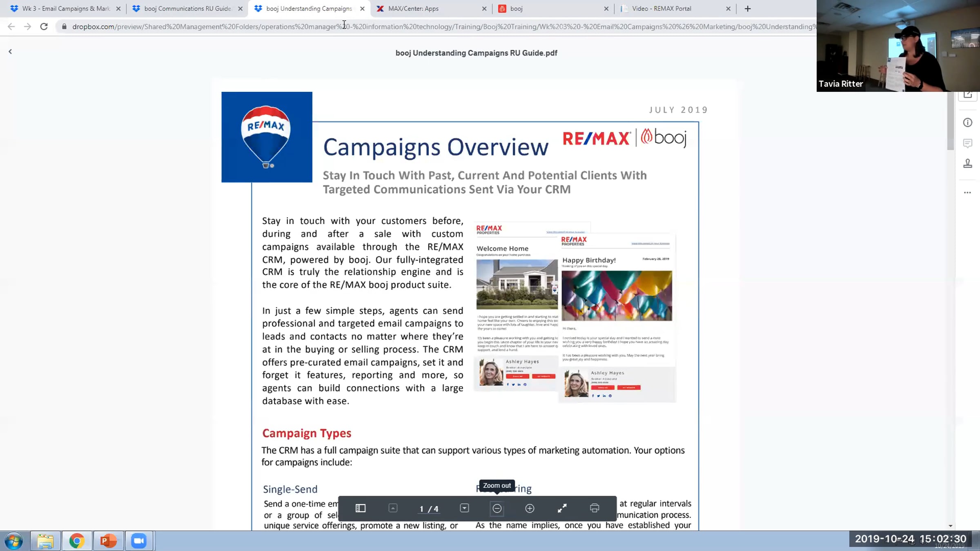Go to previous PDF page
This screenshot has width=980, height=551.
tap(393, 508)
